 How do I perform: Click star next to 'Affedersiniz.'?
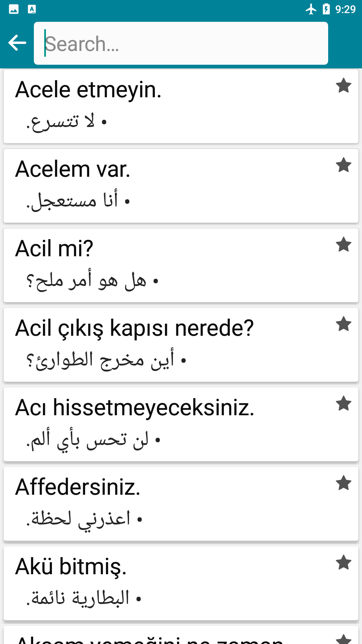tap(344, 483)
